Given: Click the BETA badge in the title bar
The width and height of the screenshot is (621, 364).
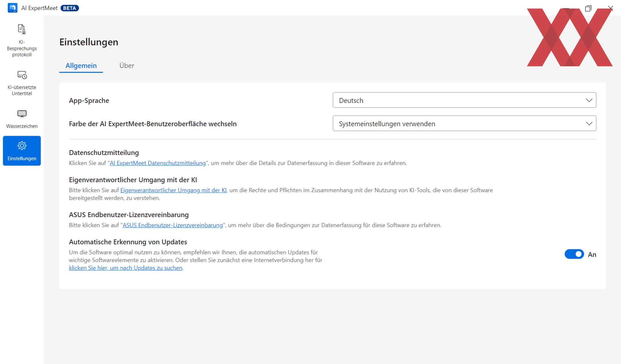Looking at the screenshot, I should tap(70, 8).
